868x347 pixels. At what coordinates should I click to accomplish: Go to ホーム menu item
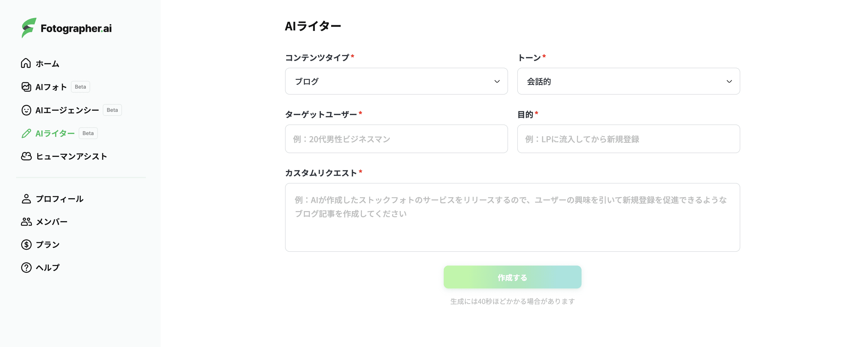pyautogui.click(x=48, y=64)
